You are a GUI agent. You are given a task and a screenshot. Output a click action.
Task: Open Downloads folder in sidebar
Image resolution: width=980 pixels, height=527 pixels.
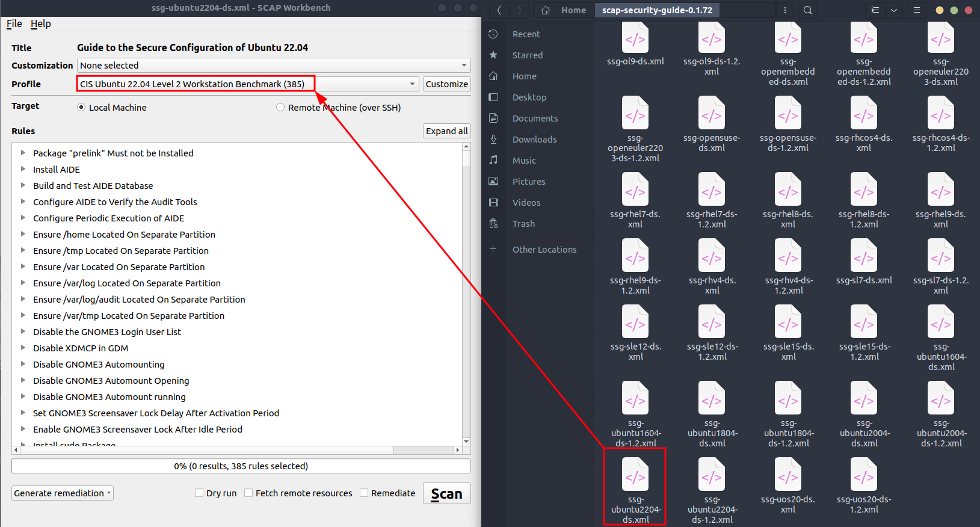(x=534, y=140)
